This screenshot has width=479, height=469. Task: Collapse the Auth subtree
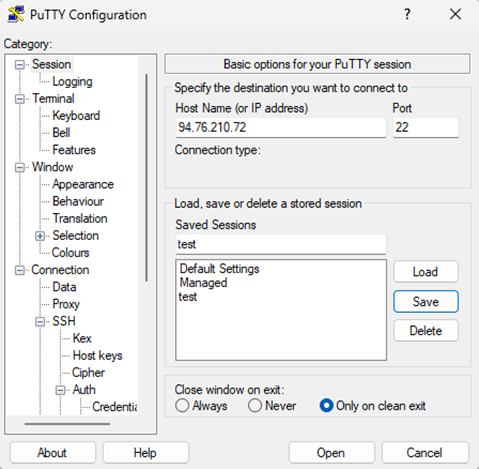[60, 390]
